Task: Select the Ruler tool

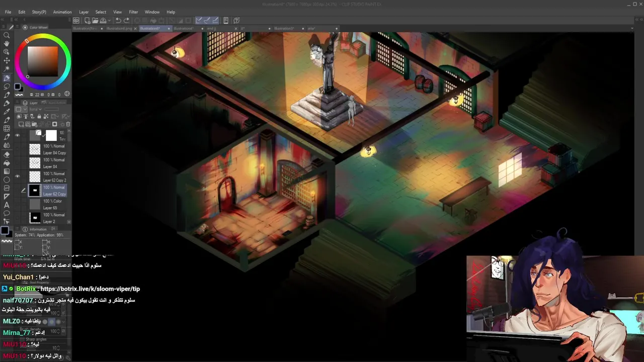Action: (7, 197)
